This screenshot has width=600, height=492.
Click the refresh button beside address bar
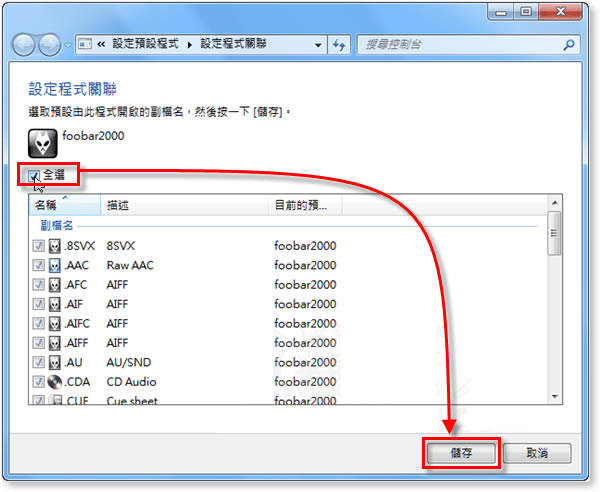click(339, 45)
